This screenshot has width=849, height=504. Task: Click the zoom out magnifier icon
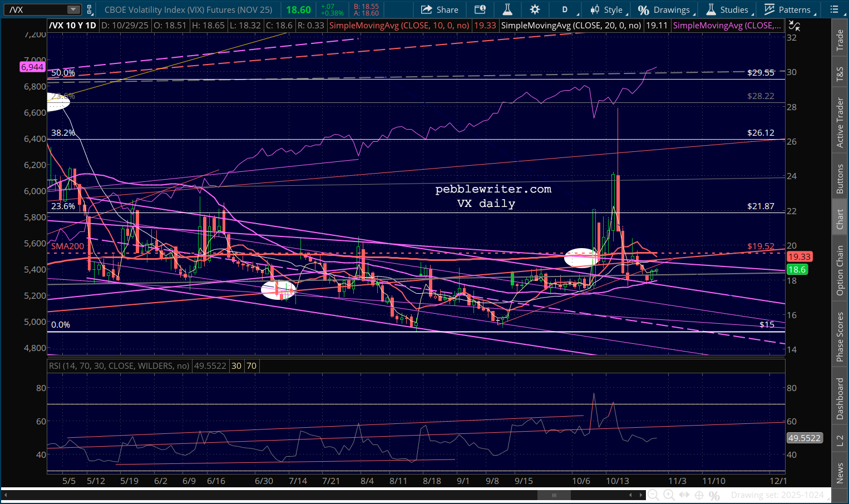[654, 495]
